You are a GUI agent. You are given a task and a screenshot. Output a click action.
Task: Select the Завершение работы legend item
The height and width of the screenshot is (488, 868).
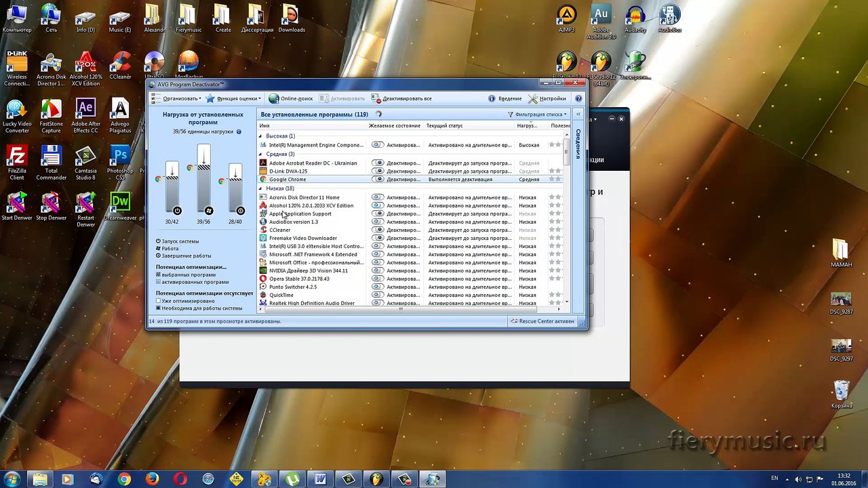pyautogui.click(x=184, y=256)
